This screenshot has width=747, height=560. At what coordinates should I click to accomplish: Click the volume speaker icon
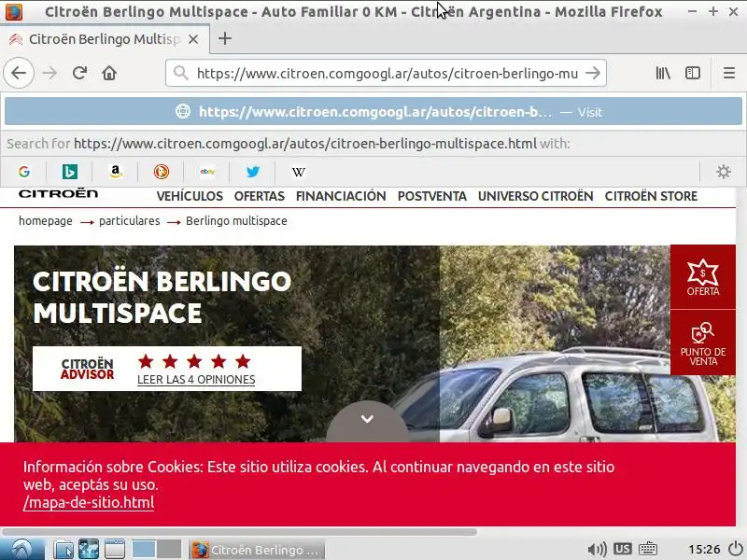[x=597, y=550]
